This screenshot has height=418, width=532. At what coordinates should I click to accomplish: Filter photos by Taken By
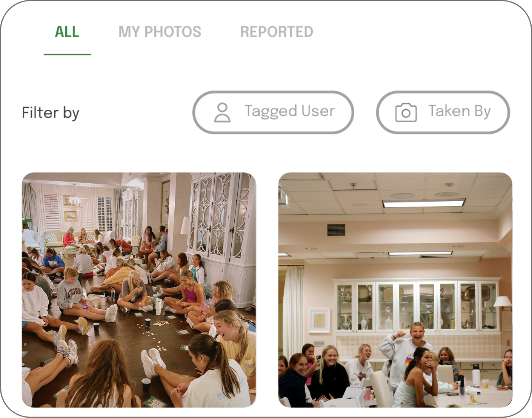443,112
